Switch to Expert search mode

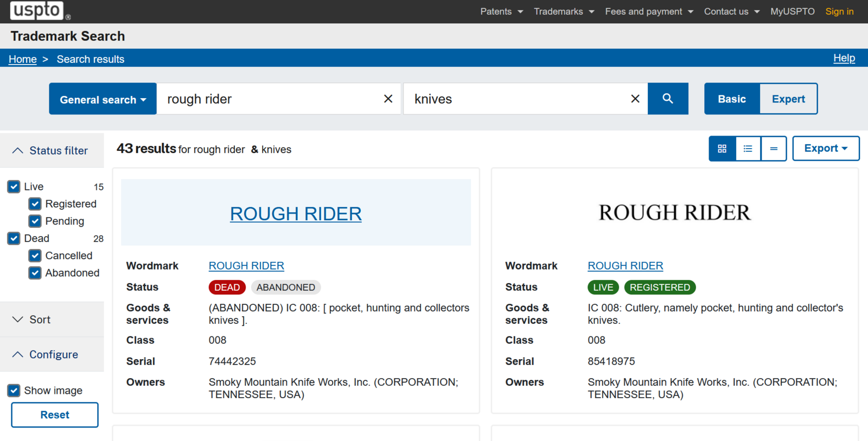pos(788,99)
